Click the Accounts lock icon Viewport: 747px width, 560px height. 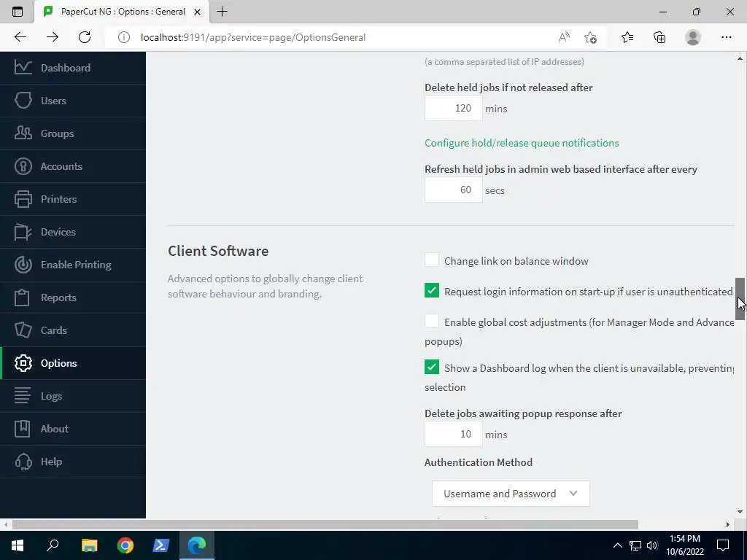(23, 166)
